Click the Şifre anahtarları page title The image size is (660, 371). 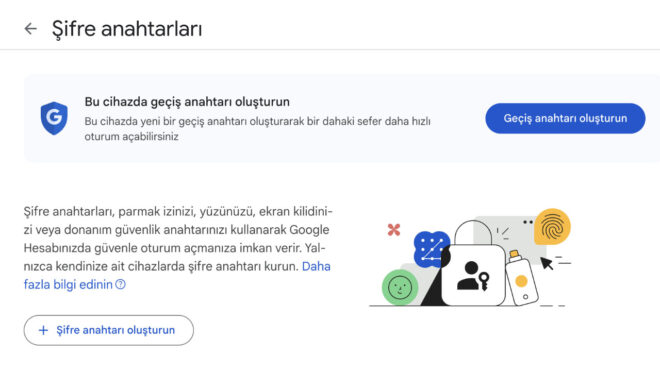pos(127,29)
